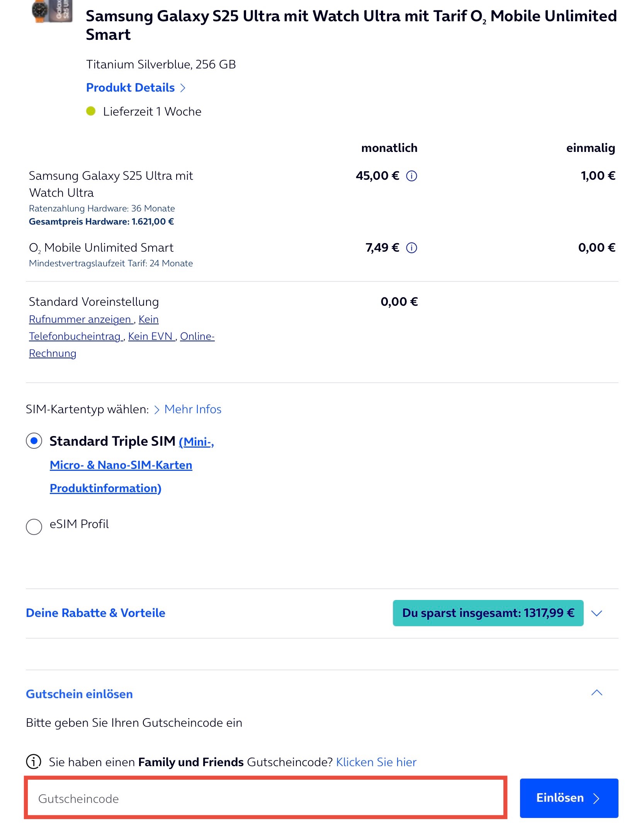The width and height of the screenshot is (644, 823).
Task: Open info tooltip beside 7,49 € tariff price
Action: 411,249
